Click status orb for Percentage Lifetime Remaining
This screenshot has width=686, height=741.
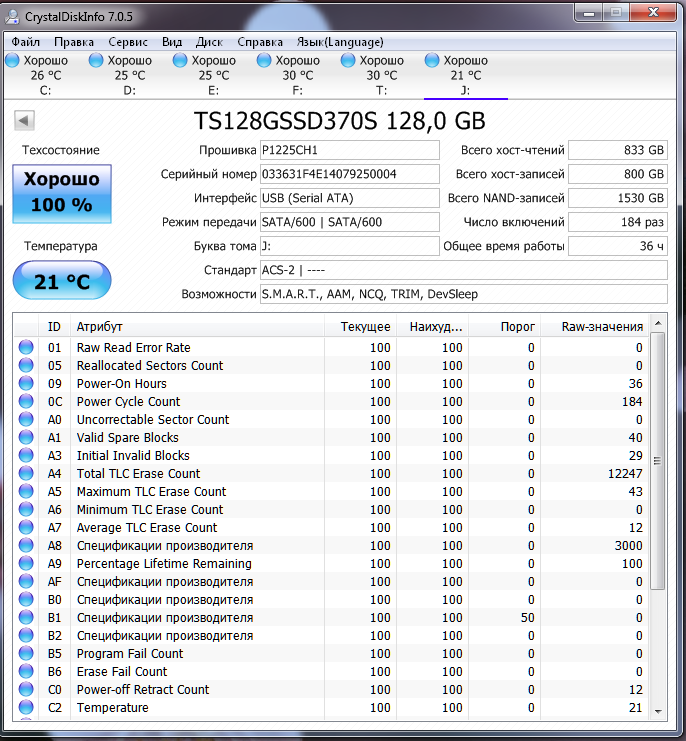click(26, 563)
